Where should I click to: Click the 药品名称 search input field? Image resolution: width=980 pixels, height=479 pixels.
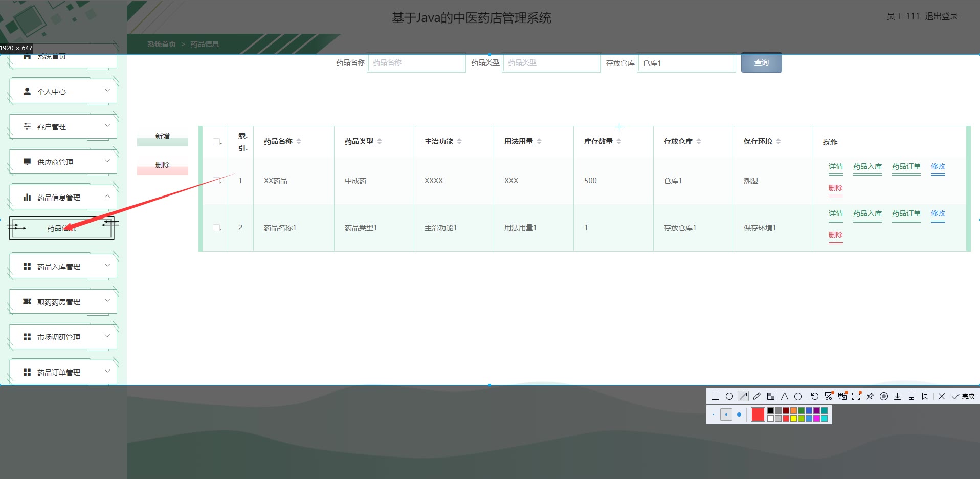pyautogui.click(x=416, y=63)
